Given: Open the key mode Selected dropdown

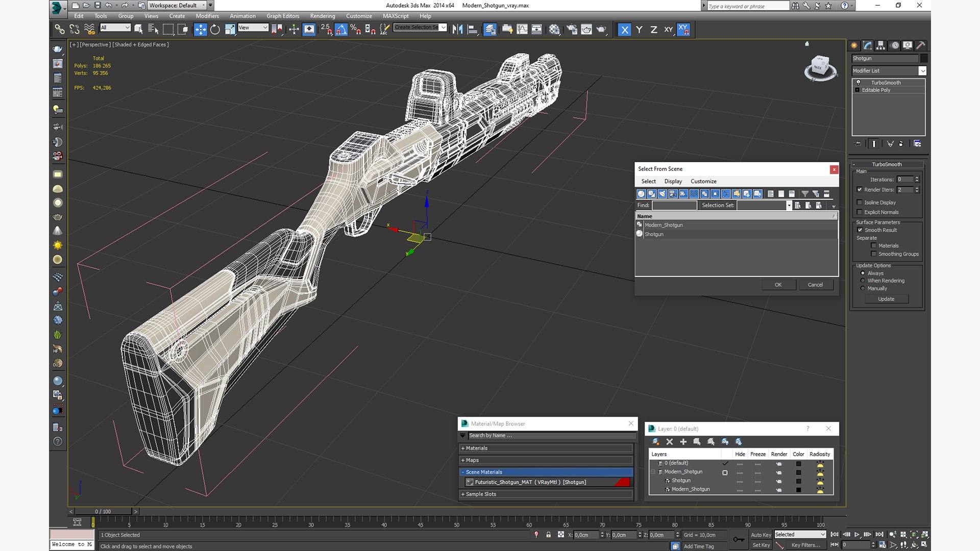Looking at the screenshot, I should [x=800, y=535].
